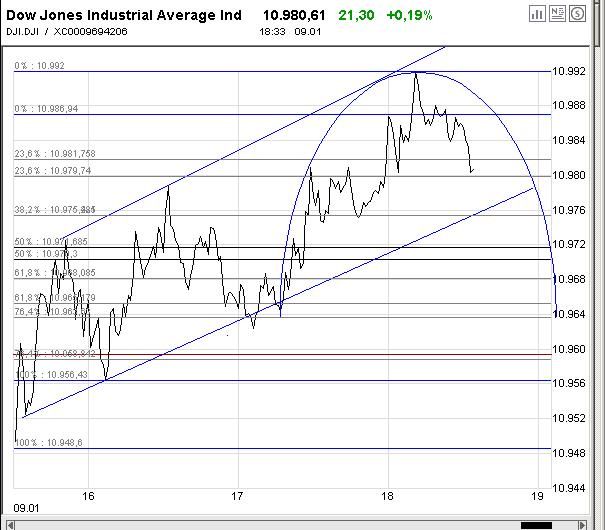605x530 pixels.
Task: Click the y-axis price label 10.980
Action: (569, 175)
